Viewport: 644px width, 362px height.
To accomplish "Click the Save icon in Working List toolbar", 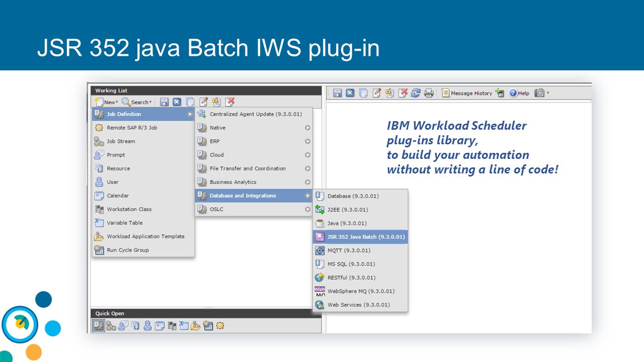I will [x=164, y=102].
